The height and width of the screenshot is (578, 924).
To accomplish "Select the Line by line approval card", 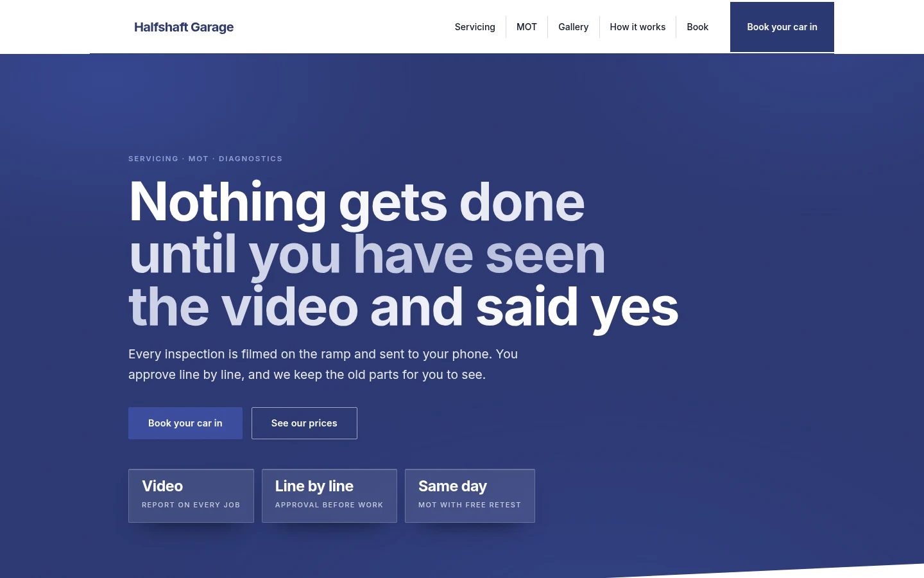I will pyautogui.click(x=329, y=496).
